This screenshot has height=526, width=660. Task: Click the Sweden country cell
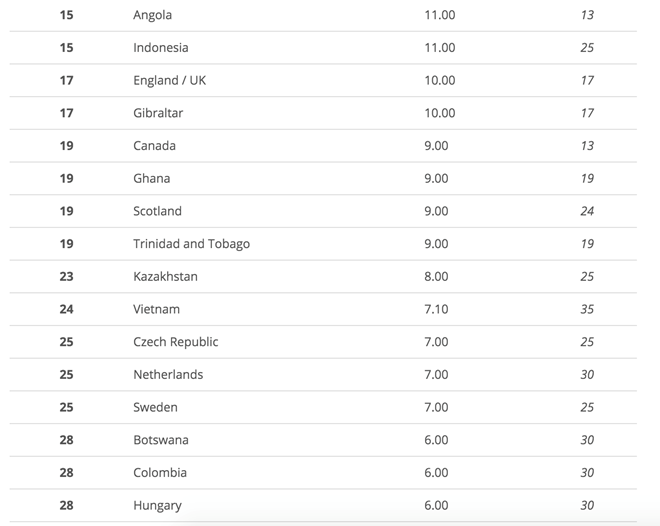pos(155,407)
